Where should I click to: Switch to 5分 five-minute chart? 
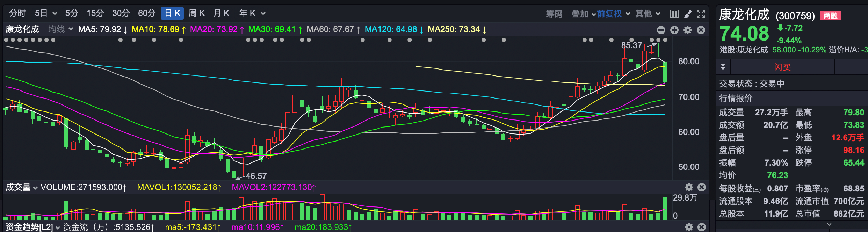(72, 13)
